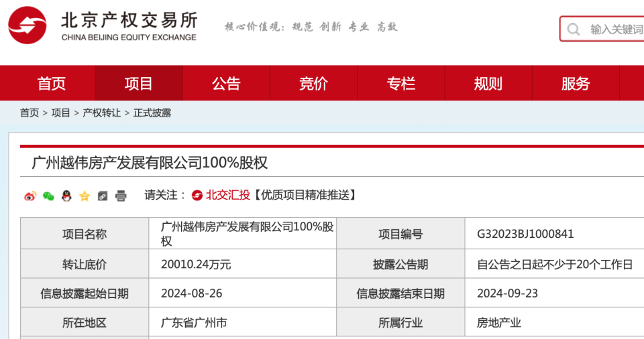
Task: Click the 项目编号 label cell
Action: point(400,234)
